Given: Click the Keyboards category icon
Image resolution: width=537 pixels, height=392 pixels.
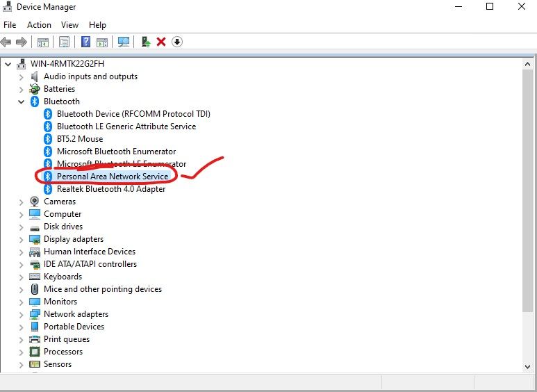Looking at the screenshot, I should coord(35,276).
